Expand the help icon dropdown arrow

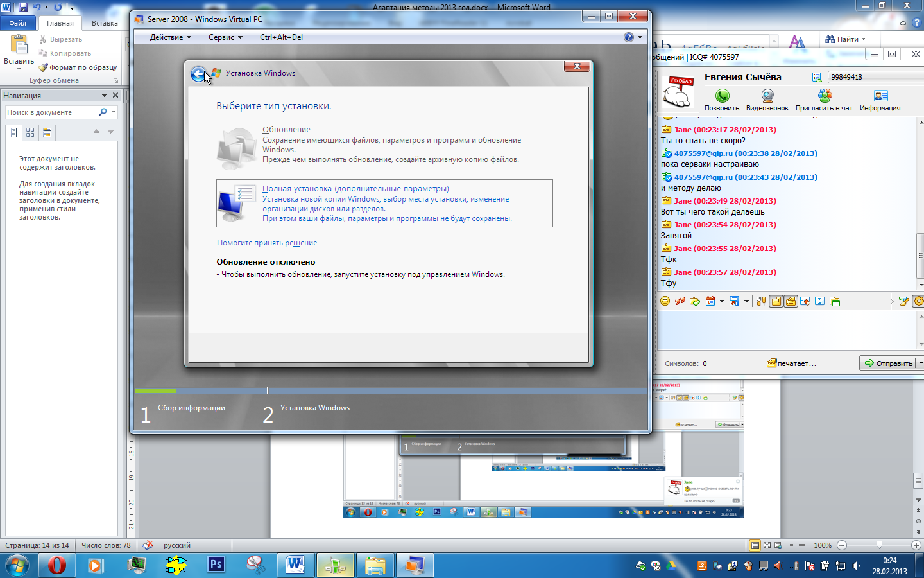(x=640, y=37)
